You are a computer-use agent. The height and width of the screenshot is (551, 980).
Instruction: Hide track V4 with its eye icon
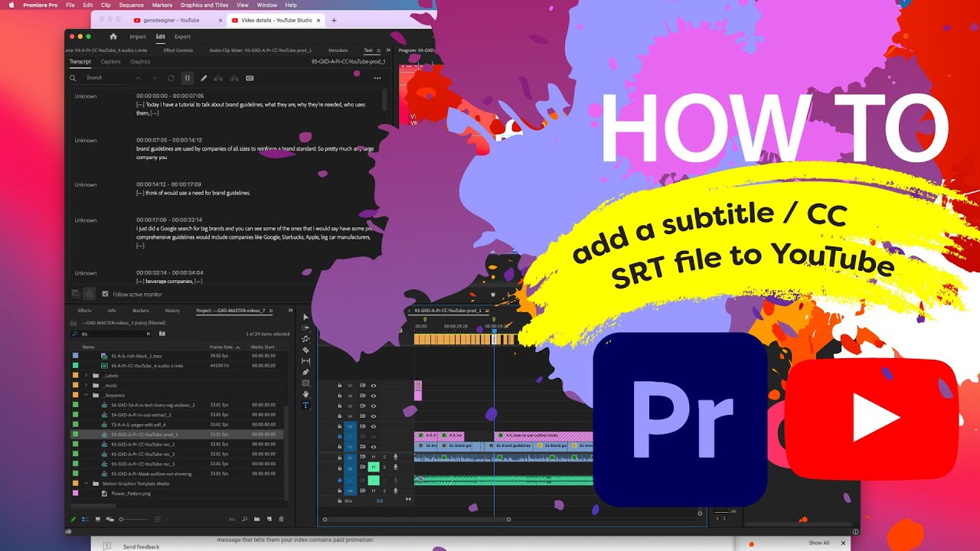(374, 416)
